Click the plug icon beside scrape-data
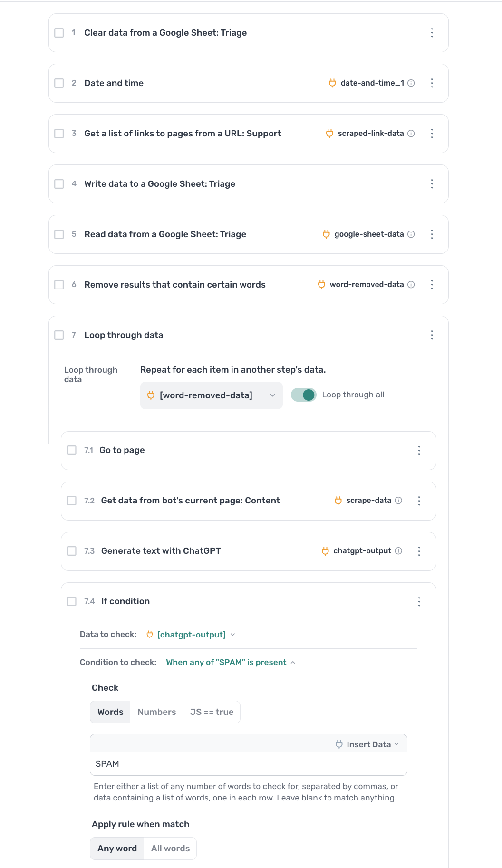 tap(338, 500)
